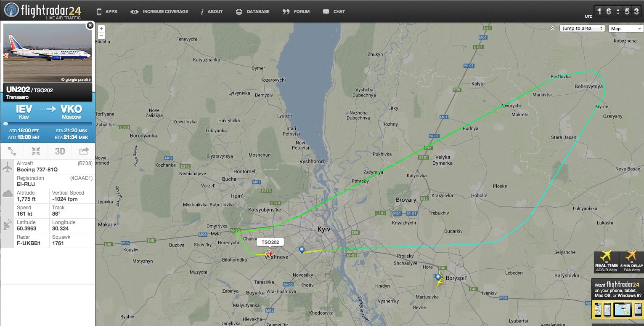Viewport: 644px width, 326px height.
Task: Click the flight progress slider handle
Action: [x=5, y=124]
